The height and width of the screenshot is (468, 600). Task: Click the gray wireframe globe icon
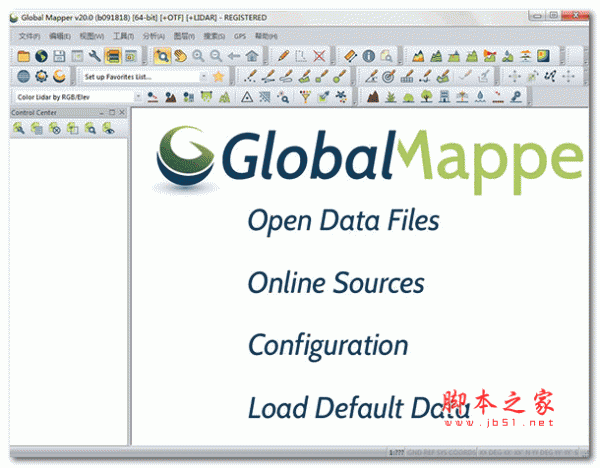[23, 77]
